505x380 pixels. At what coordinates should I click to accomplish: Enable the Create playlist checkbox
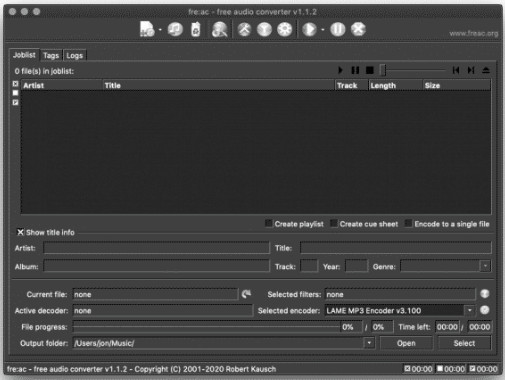(269, 223)
